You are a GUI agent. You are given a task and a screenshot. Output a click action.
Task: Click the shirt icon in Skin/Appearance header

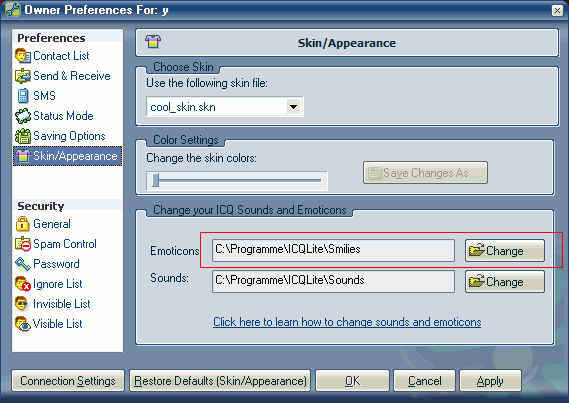(153, 41)
